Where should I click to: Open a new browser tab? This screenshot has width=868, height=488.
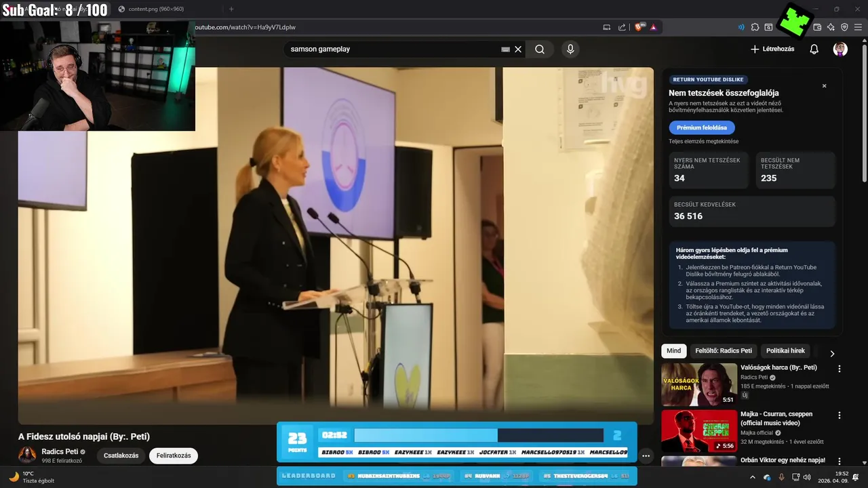[x=231, y=9]
